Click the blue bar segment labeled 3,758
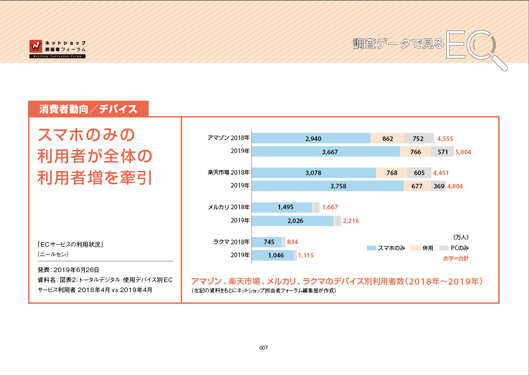529x376 pixels. click(x=328, y=186)
